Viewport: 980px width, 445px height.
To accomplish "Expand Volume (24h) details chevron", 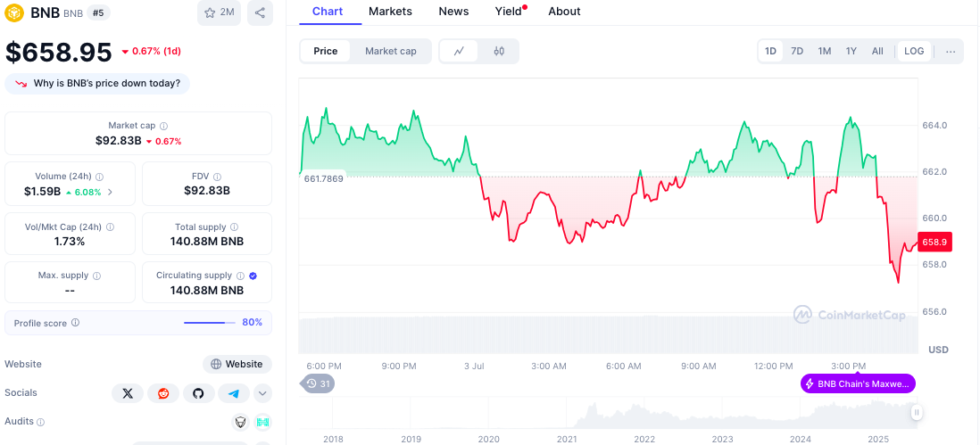I will click(111, 192).
